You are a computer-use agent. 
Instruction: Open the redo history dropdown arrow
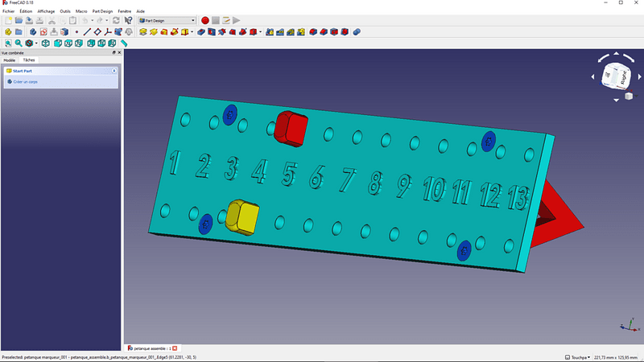(x=107, y=21)
